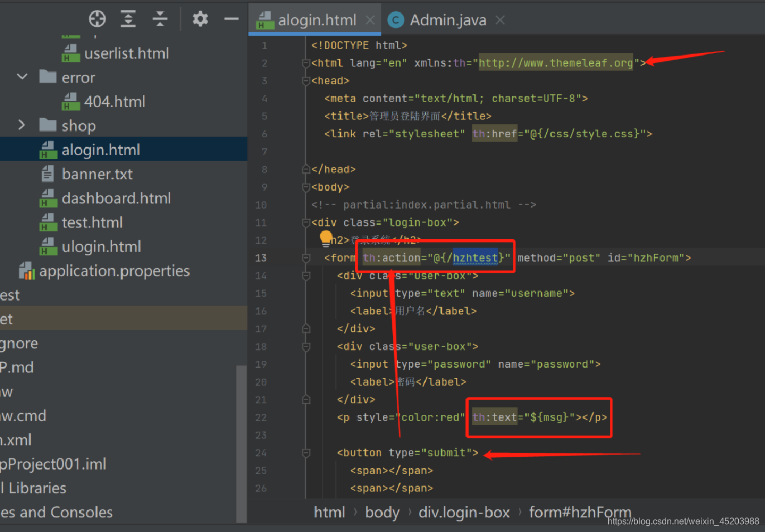Expand the shop folder chevron
The height and width of the screenshot is (532, 765).
[x=22, y=125]
